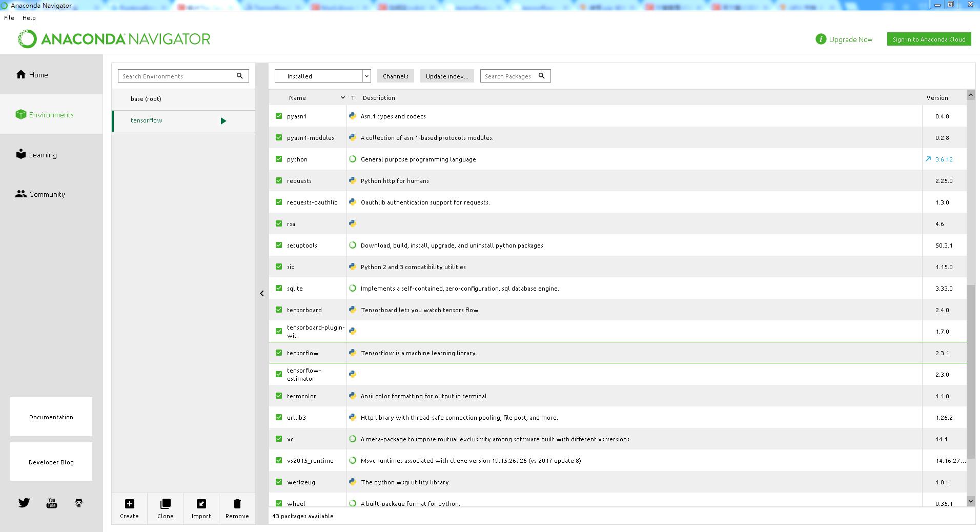
Task: Click the Update index... button
Action: [x=447, y=76]
